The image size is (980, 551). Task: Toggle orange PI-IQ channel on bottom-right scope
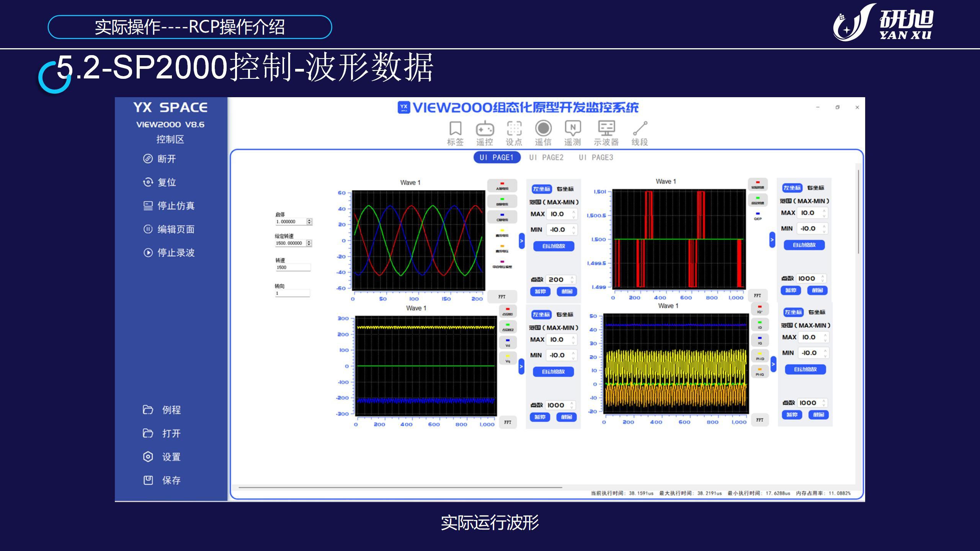(x=760, y=372)
